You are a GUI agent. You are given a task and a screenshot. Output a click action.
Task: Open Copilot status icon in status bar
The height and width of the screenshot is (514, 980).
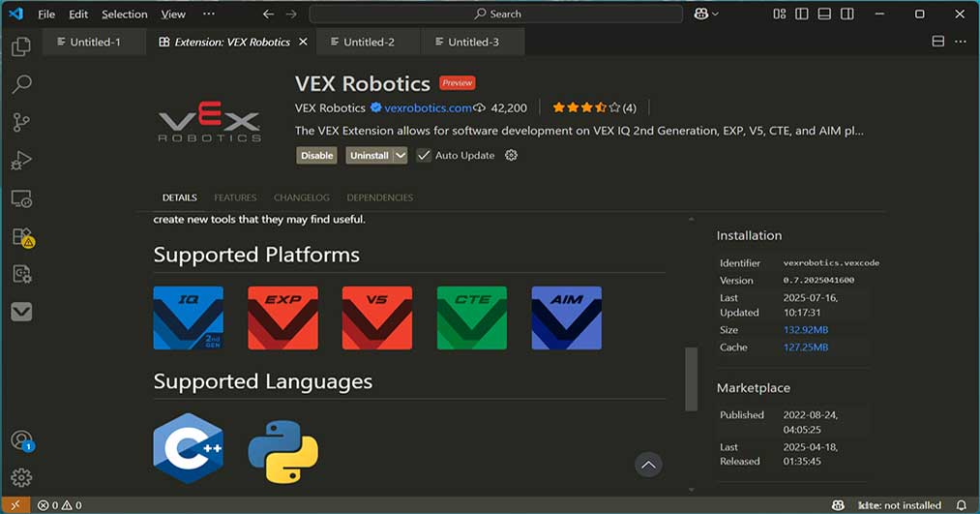838,505
